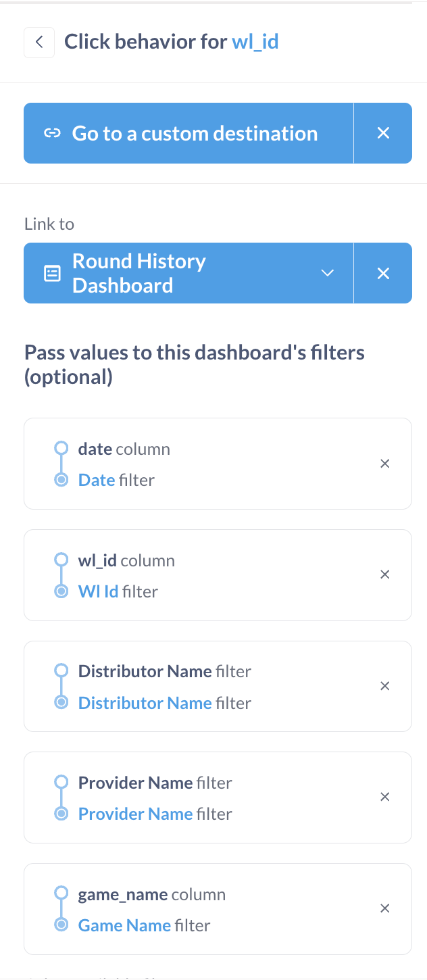The width and height of the screenshot is (427, 980).
Task: Remove the date column mapping
Action: tap(385, 464)
